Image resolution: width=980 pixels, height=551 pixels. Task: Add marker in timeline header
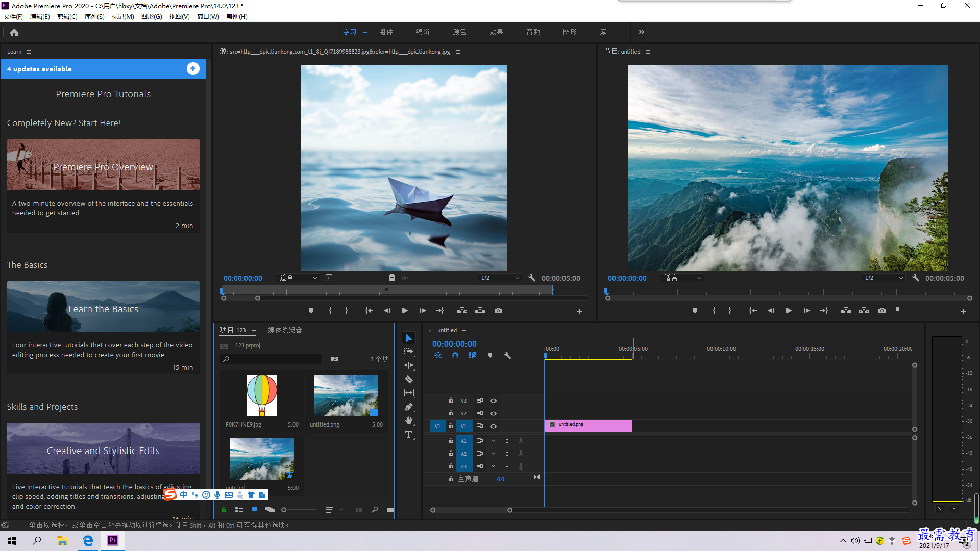click(x=490, y=355)
